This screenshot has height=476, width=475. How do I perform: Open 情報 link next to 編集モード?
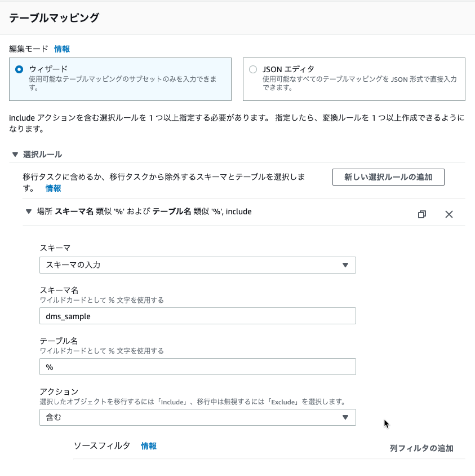click(62, 49)
